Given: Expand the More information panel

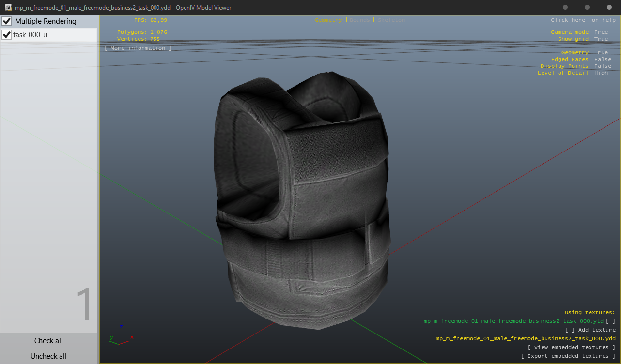Looking at the screenshot, I should click(x=138, y=48).
